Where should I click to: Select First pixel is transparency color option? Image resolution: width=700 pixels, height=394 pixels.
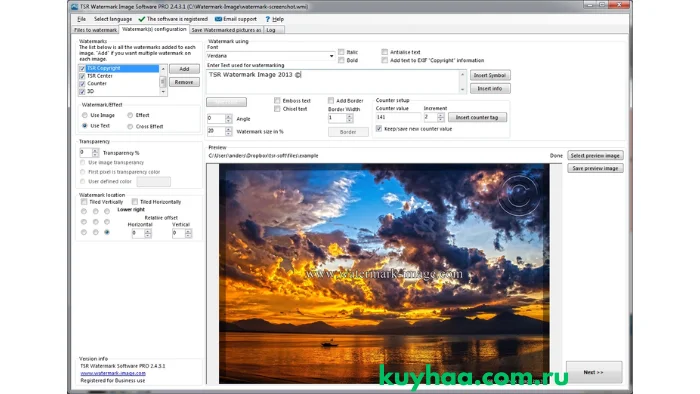pos(83,172)
